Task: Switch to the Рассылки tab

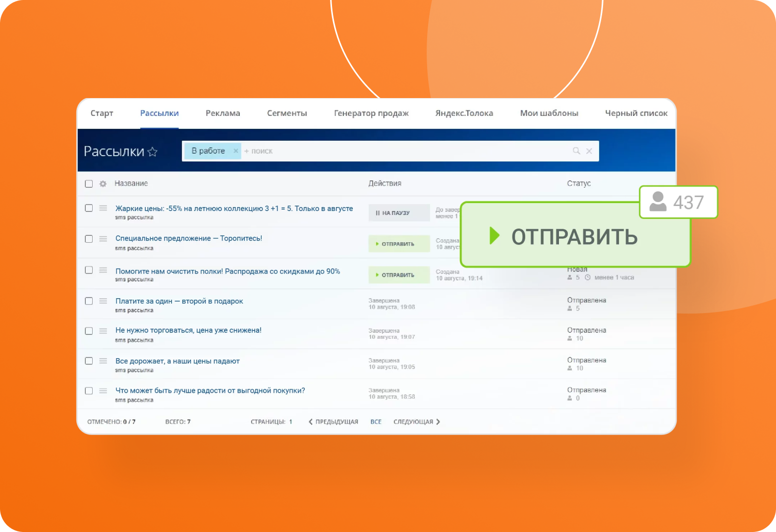Action: tap(159, 113)
